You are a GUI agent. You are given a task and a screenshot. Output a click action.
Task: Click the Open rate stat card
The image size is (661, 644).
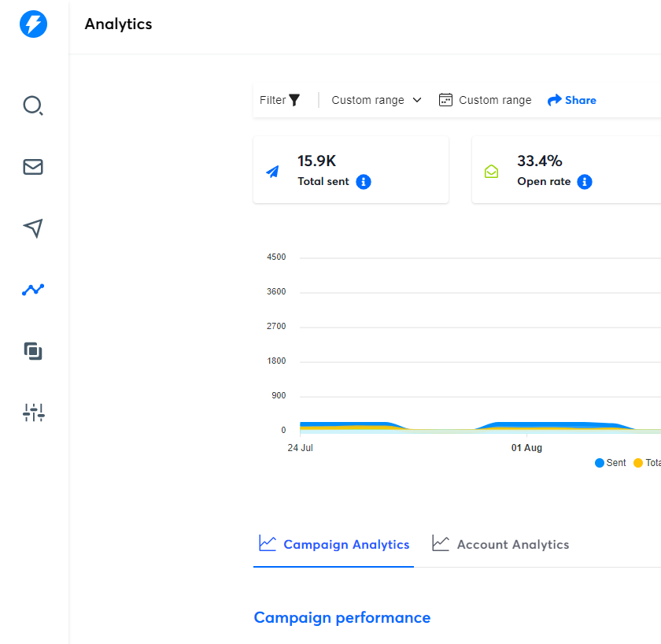tap(567, 169)
